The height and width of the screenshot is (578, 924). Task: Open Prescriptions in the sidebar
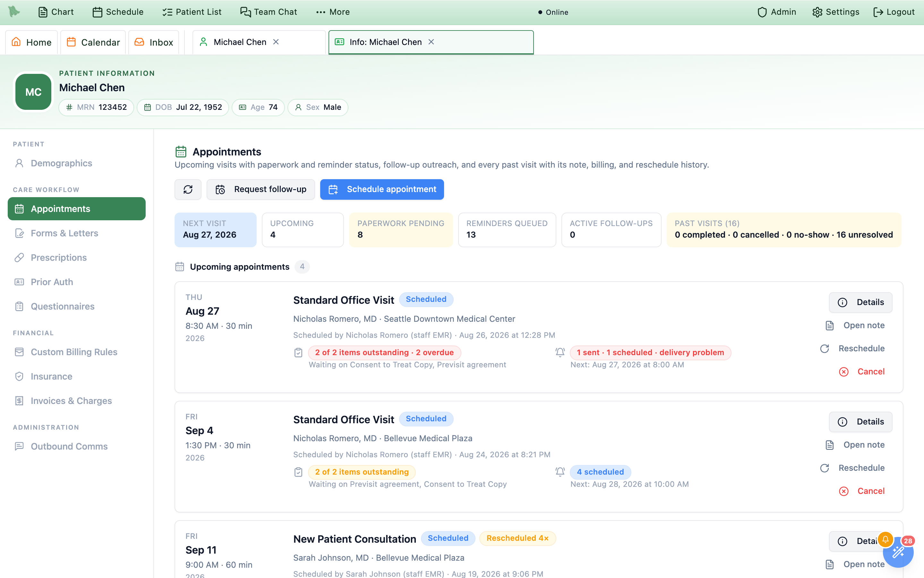click(76, 258)
